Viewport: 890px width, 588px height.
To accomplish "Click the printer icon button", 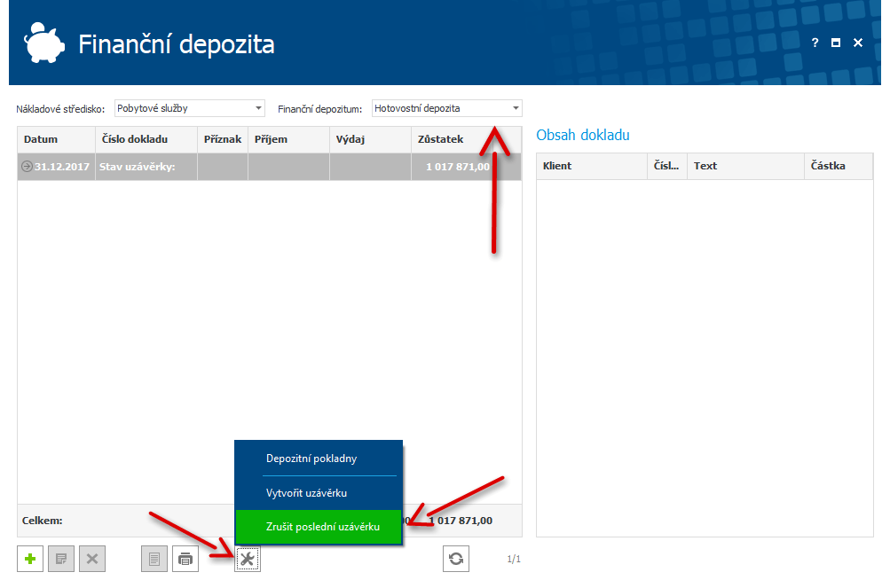I will point(185,559).
